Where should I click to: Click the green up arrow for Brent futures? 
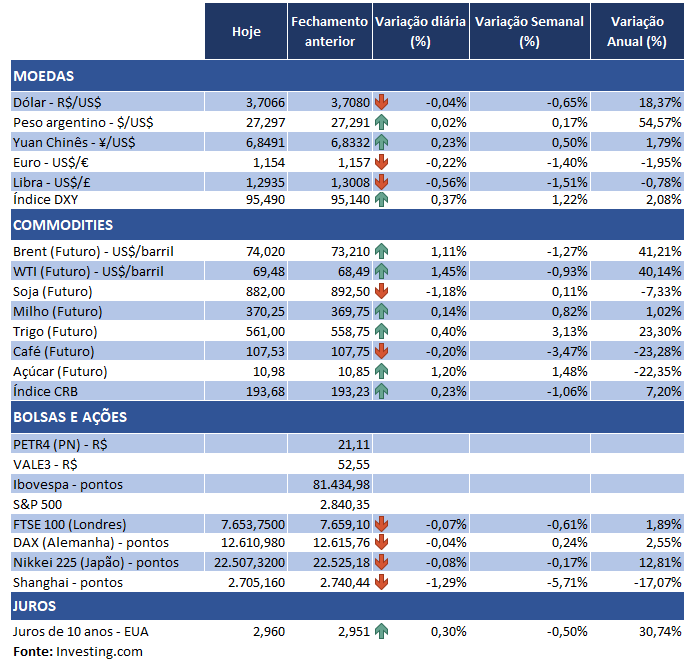click(x=382, y=251)
